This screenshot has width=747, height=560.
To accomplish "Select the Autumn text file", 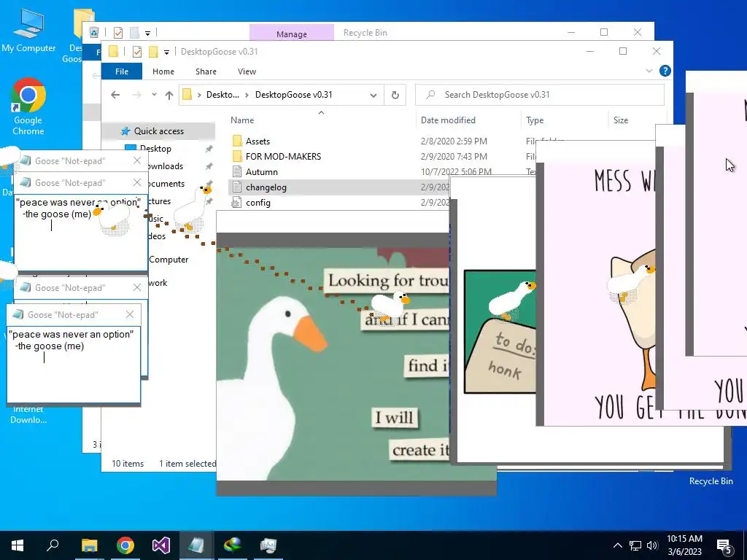I will click(x=262, y=172).
